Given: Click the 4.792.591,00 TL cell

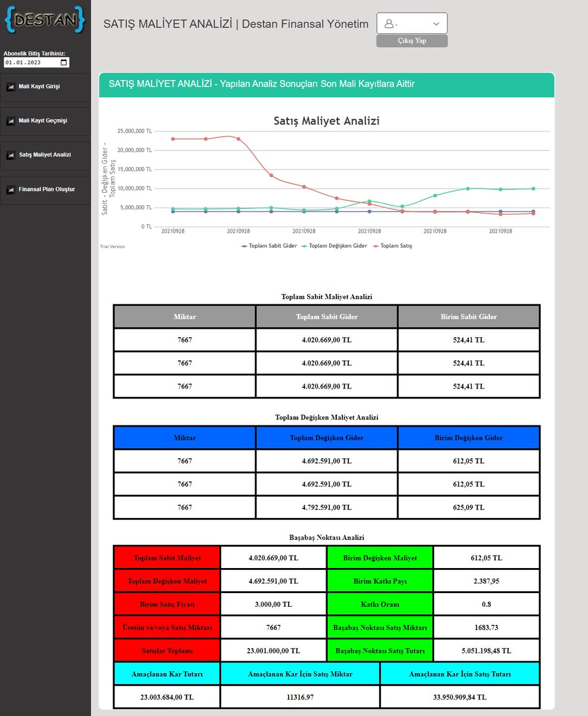Looking at the screenshot, I should pyautogui.click(x=327, y=508).
